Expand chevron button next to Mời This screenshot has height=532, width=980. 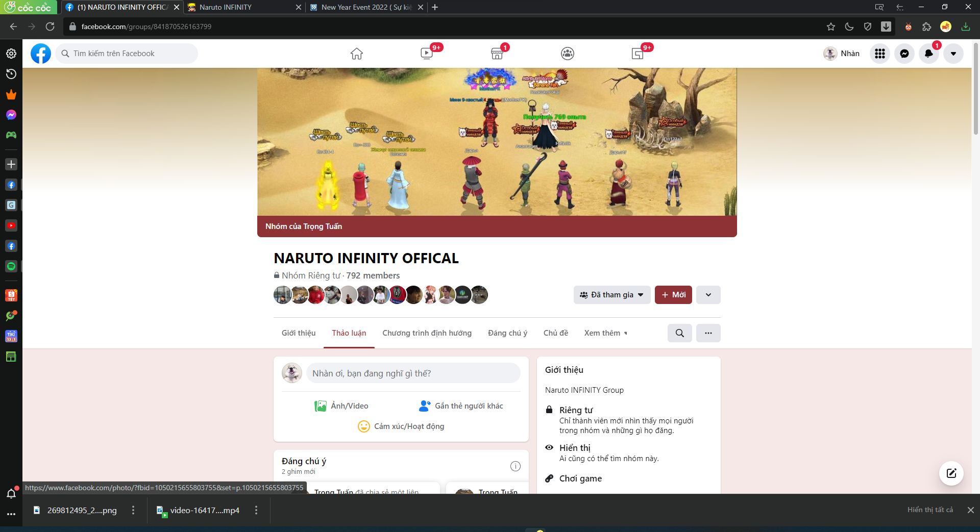pyautogui.click(x=708, y=295)
